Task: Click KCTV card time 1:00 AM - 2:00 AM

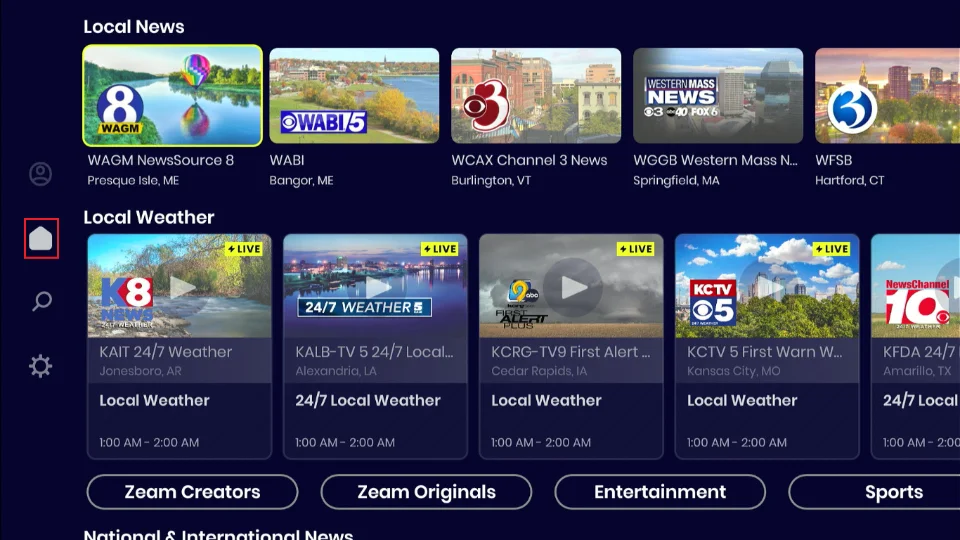Action: tap(737, 442)
